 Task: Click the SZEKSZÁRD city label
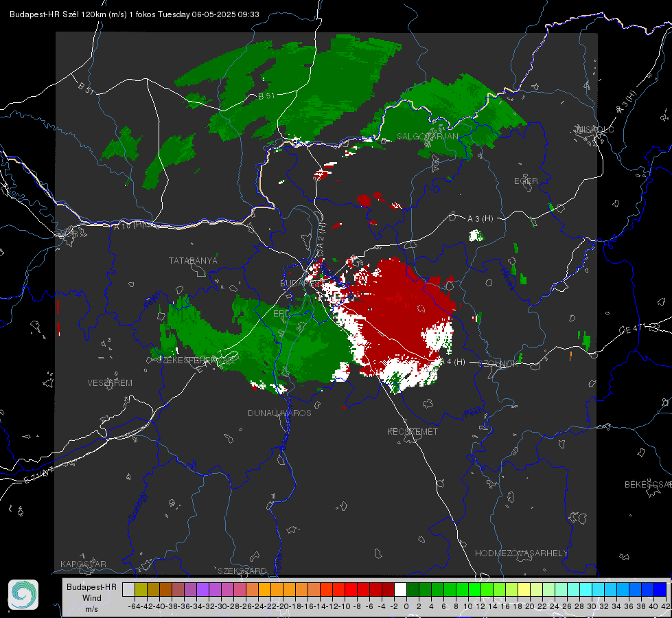(x=242, y=571)
